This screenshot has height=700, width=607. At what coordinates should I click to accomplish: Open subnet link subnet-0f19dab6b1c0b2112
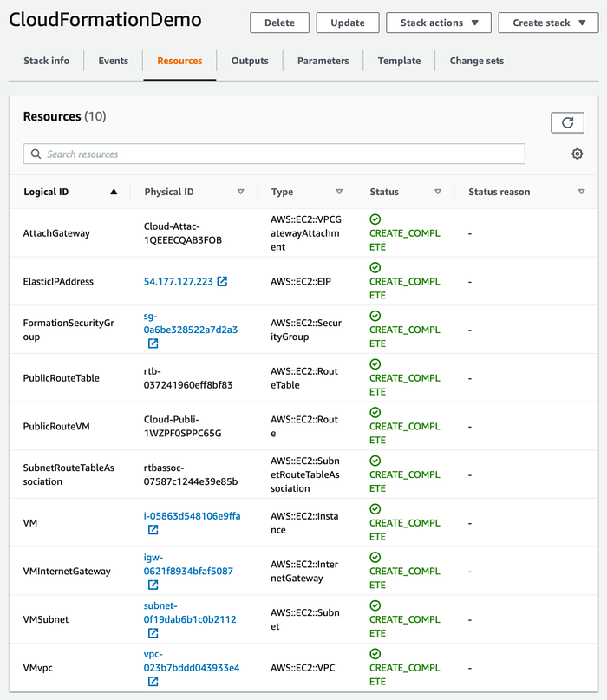click(190, 612)
